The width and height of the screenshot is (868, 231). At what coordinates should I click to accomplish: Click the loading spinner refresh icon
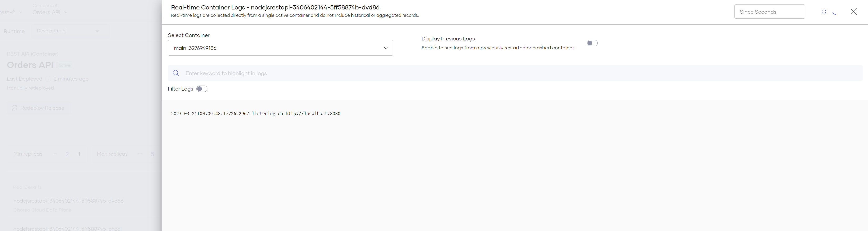(x=834, y=13)
